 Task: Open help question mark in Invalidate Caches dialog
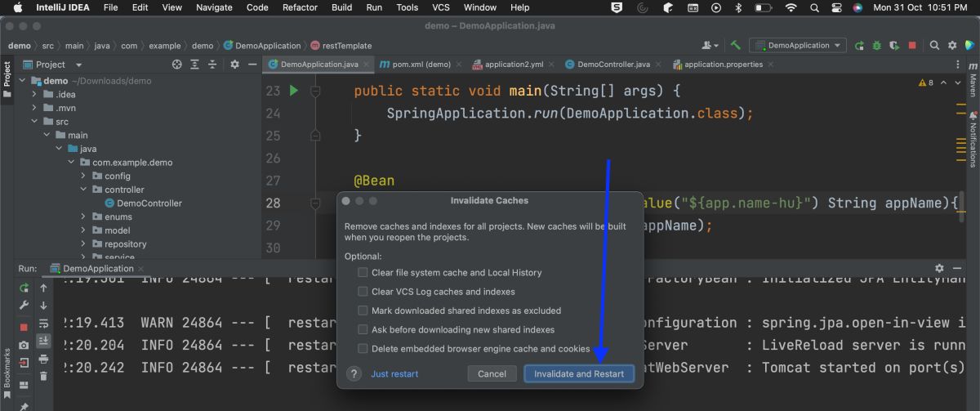coord(354,373)
